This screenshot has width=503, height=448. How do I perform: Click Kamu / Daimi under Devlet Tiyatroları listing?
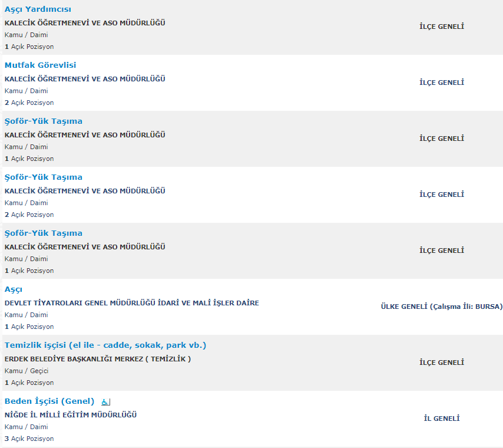[x=27, y=315]
